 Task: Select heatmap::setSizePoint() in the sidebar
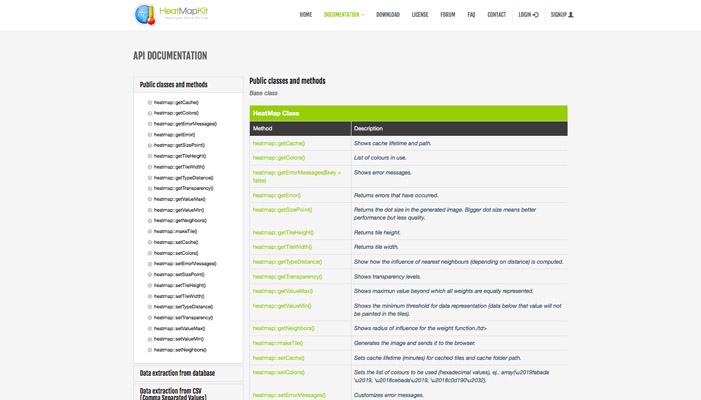pos(179,274)
